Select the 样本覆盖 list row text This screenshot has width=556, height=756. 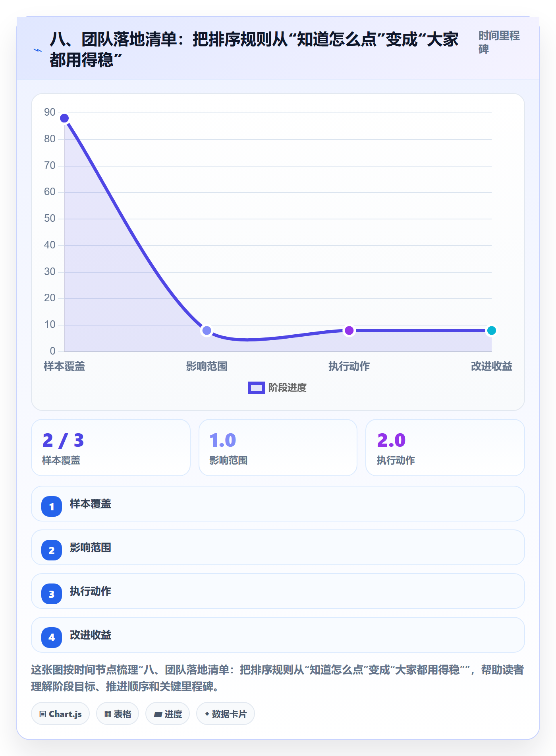[x=91, y=504]
